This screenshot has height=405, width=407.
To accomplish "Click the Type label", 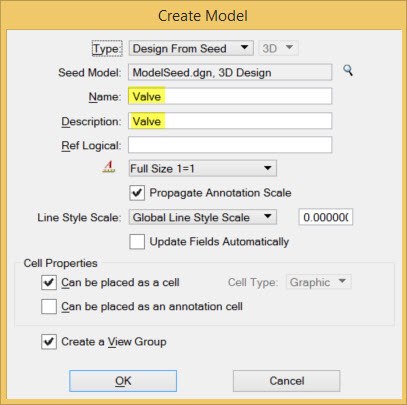I will pyautogui.click(x=107, y=49).
